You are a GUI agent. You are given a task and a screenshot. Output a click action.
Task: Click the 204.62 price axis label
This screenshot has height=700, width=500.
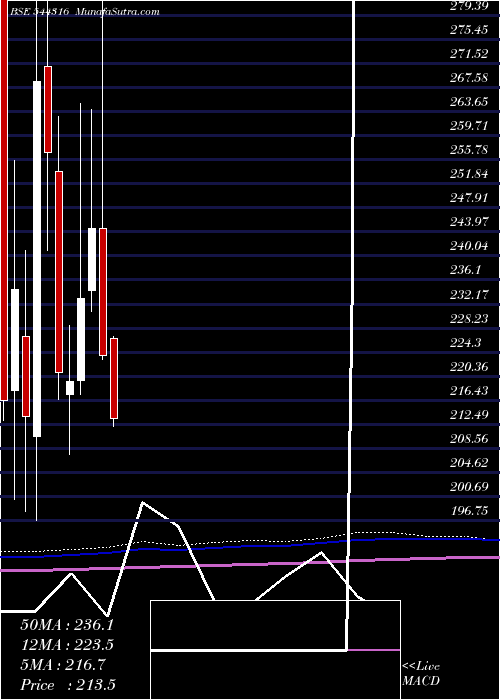click(470, 463)
